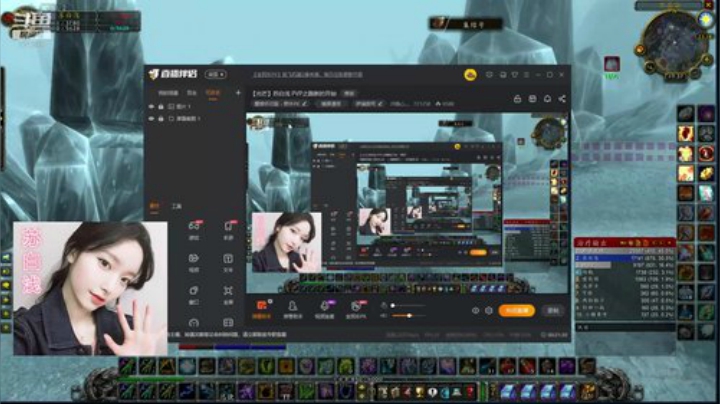The height and width of the screenshot is (404, 720).
Task: Click the target nameplate at top of game
Action: coord(465,23)
